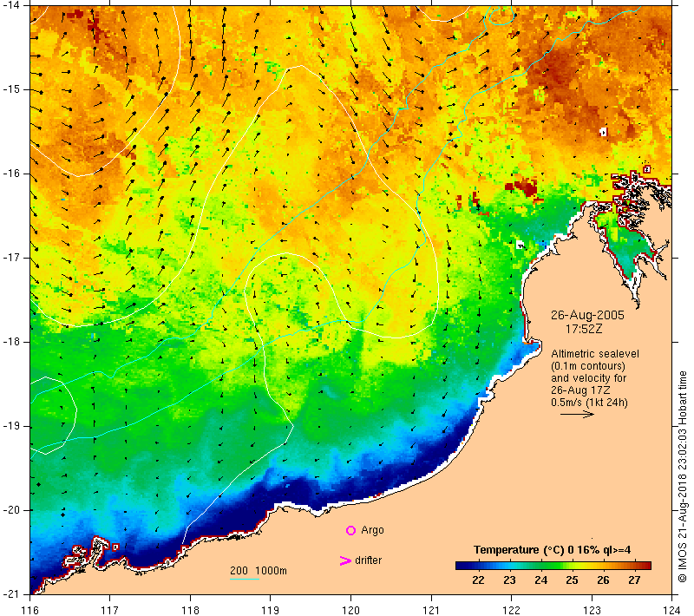Click the '-16' latitude axis label
The height and width of the screenshot is (616, 694).
click(12, 174)
